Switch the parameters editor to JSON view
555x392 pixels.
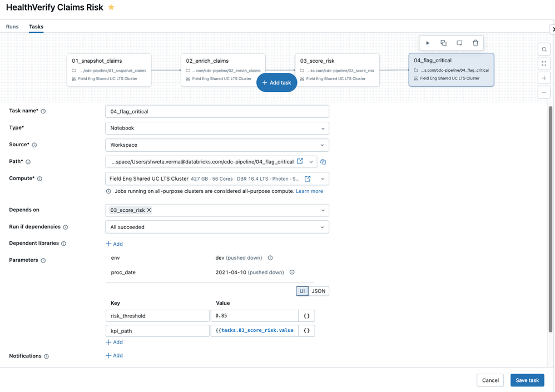click(318, 290)
